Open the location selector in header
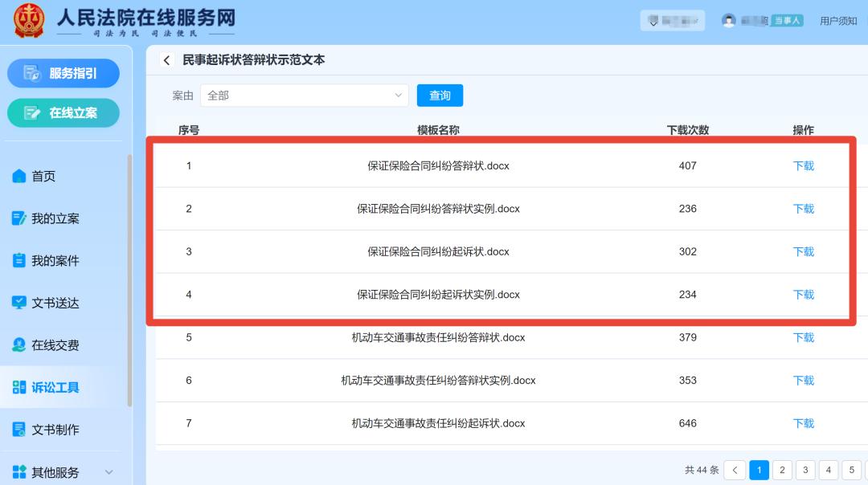The width and height of the screenshot is (868, 485). click(672, 21)
